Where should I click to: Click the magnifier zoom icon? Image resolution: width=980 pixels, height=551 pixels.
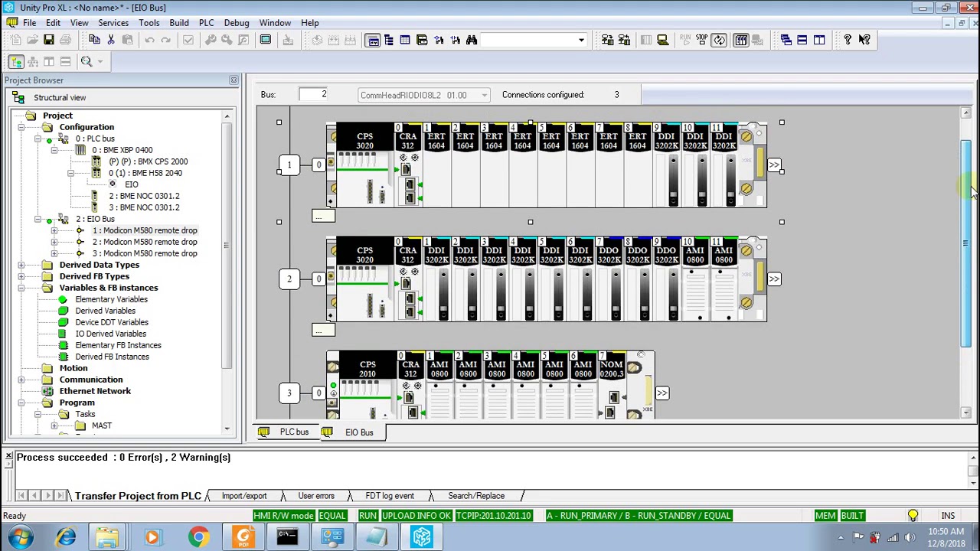87,62
